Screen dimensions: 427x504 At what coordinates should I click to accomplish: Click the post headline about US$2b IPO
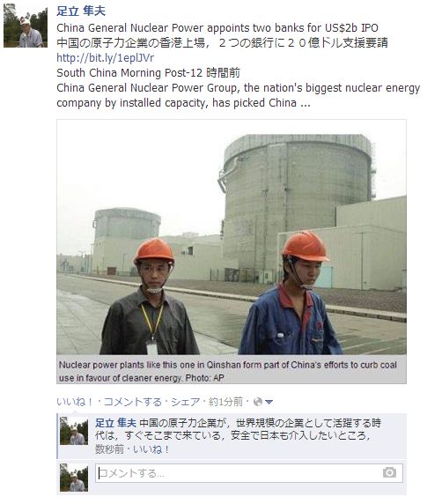pyautogui.click(x=217, y=28)
